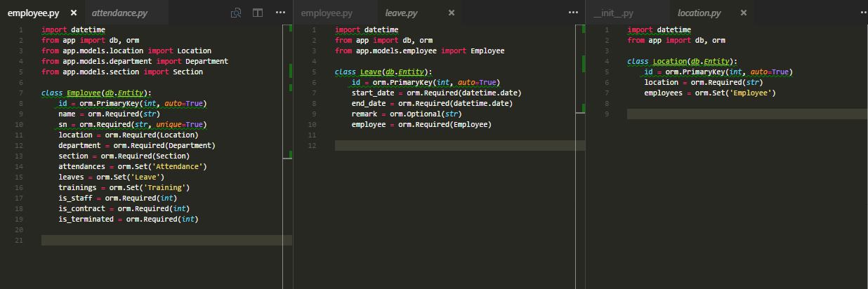The height and width of the screenshot is (289, 868).
Task: Click line number 9 in location.py gutter
Action: (607, 114)
